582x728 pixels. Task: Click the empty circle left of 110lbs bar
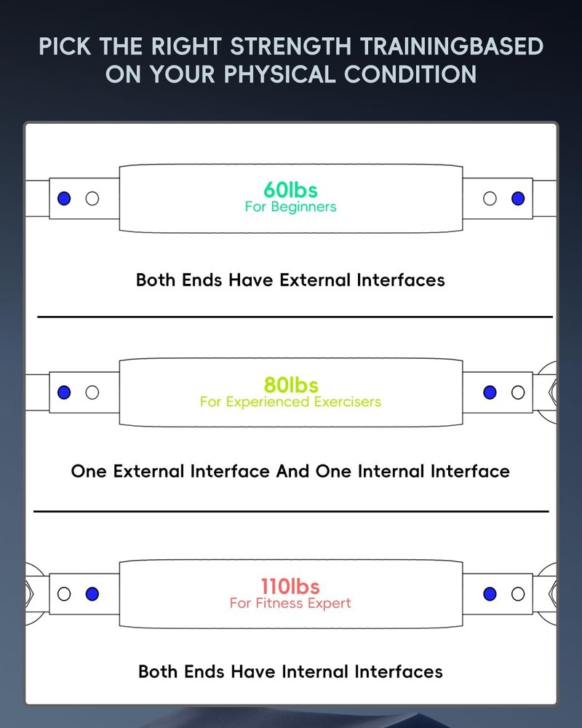click(64, 594)
